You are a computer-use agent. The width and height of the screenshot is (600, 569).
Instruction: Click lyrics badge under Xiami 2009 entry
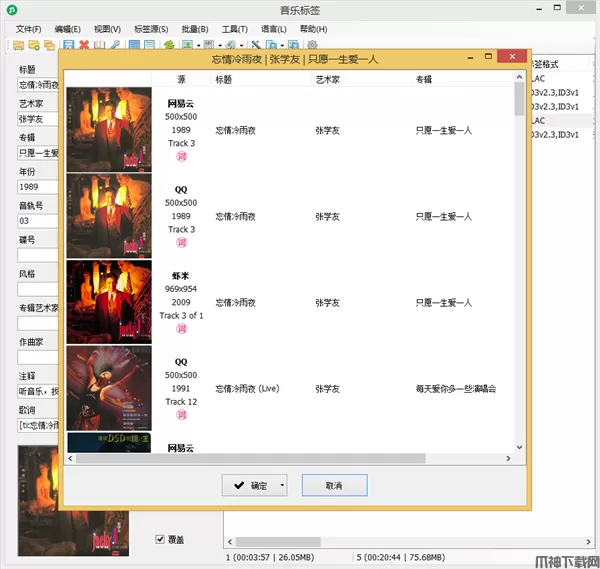[181, 328]
